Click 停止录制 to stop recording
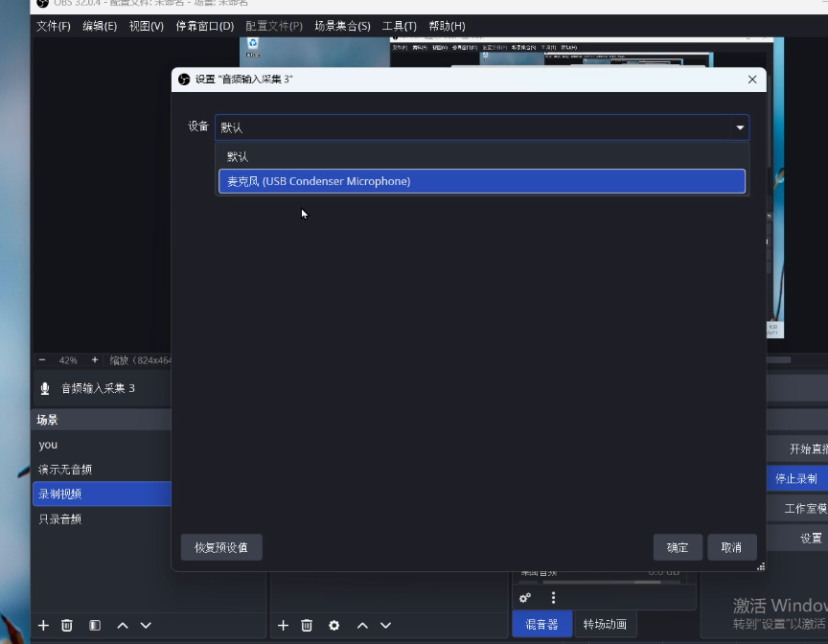Viewport: 828px width, 644px height. click(x=796, y=479)
